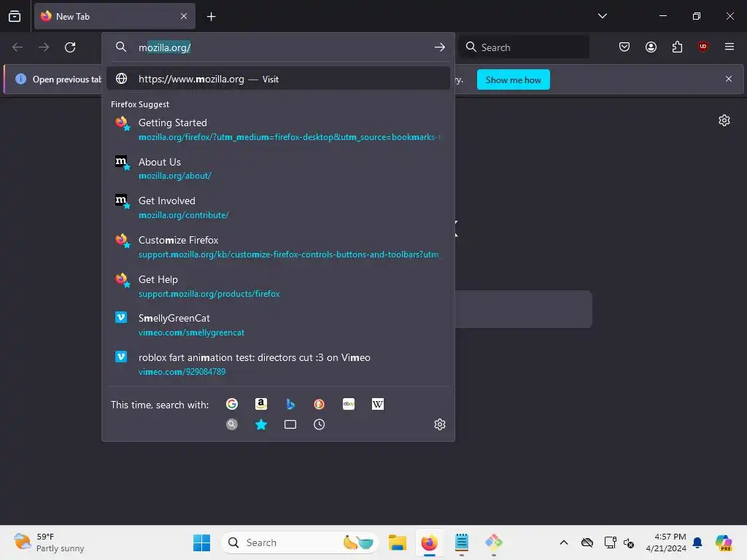Open the Getting Started bookmark suggestion
Viewport: 747px width, 560px height.
(x=278, y=130)
